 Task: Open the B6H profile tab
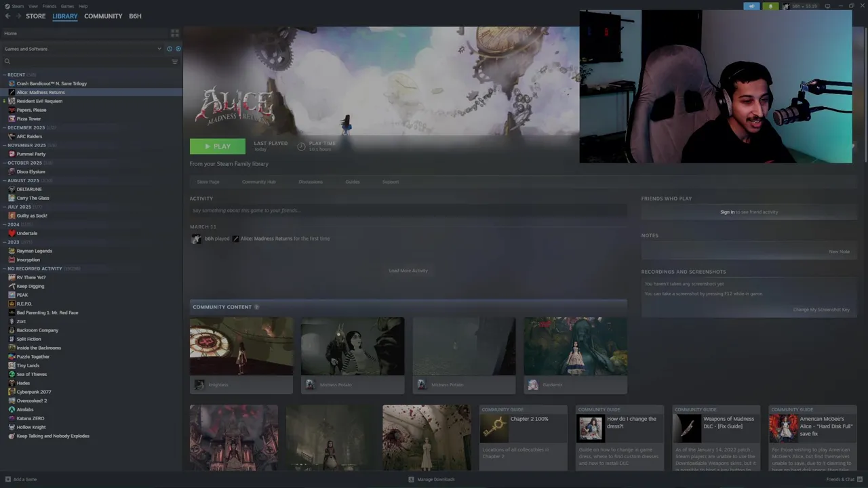[x=135, y=16]
